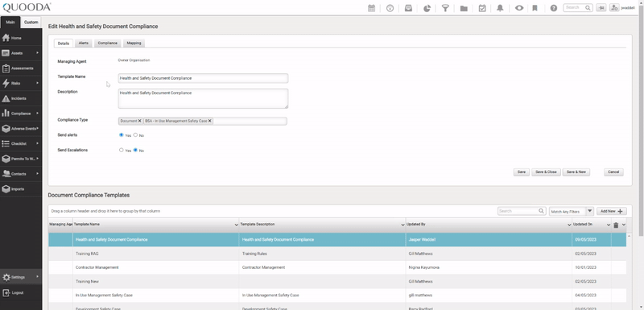Open Template Name column menu arrow
This screenshot has width=644, height=310.
pos(236,225)
